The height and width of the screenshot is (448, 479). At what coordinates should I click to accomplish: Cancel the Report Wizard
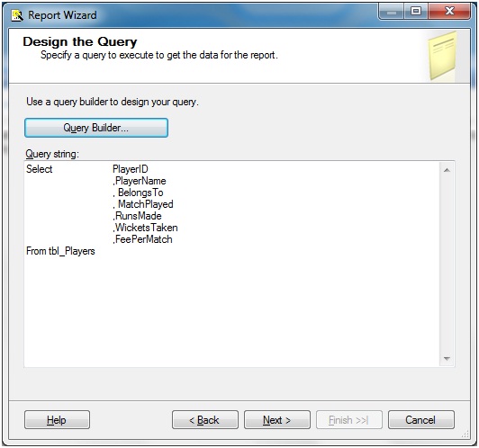(x=421, y=420)
